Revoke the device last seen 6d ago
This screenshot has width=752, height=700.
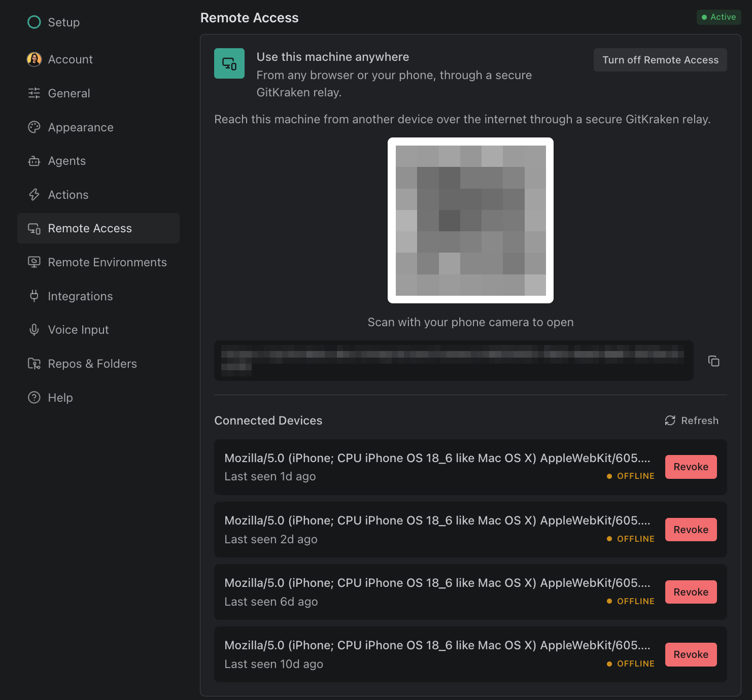691,592
